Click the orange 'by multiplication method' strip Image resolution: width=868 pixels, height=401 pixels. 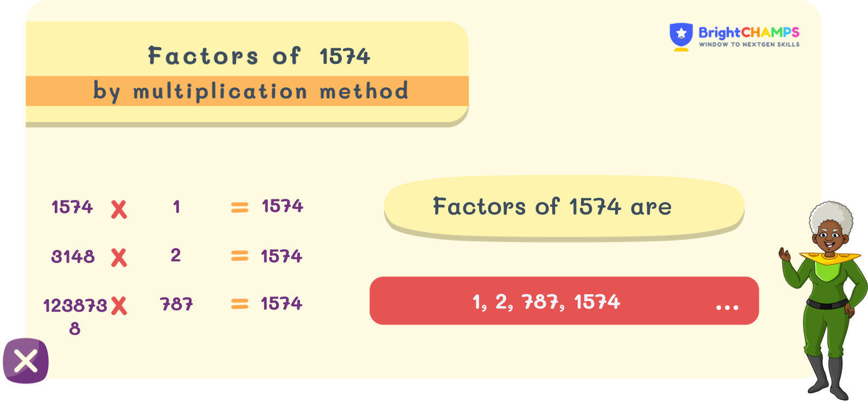coord(250,91)
